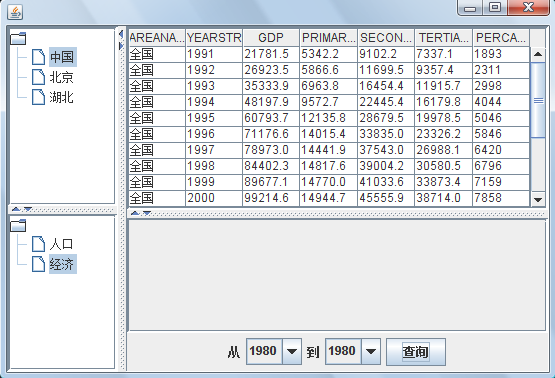555x378 pixels.
Task: Click the cell 14770.0
Action: point(328,182)
